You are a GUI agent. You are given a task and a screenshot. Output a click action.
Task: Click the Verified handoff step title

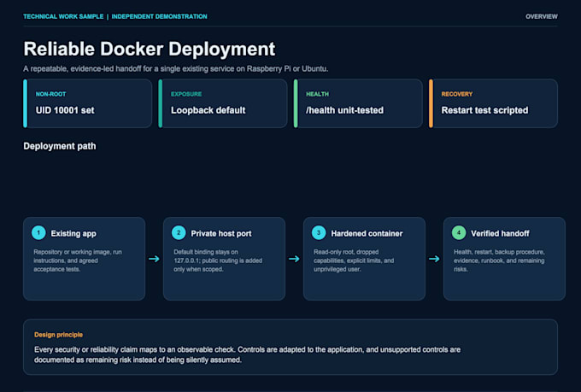point(500,233)
